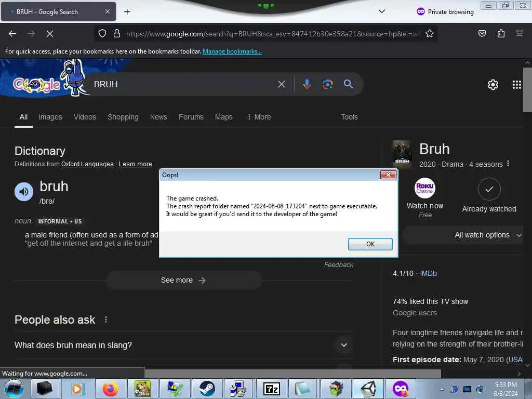Click OK in the Oops crash dialog
The width and height of the screenshot is (532, 399).
click(370, 244)
